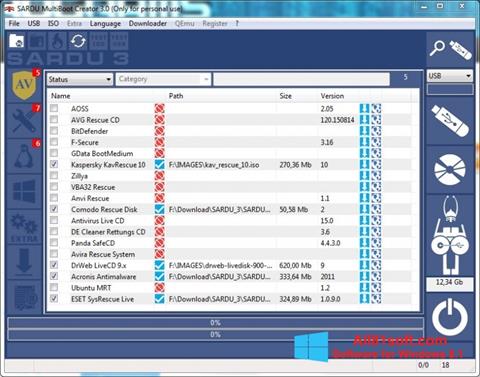
Task: Open the USB drive selector dropdown
Action: [450, 76]
